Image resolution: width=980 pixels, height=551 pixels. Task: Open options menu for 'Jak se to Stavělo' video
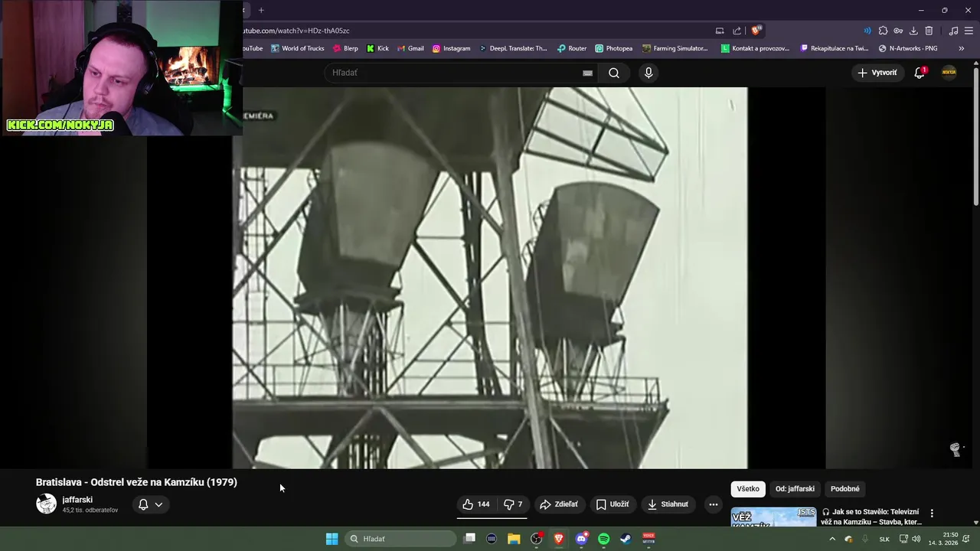932,514
